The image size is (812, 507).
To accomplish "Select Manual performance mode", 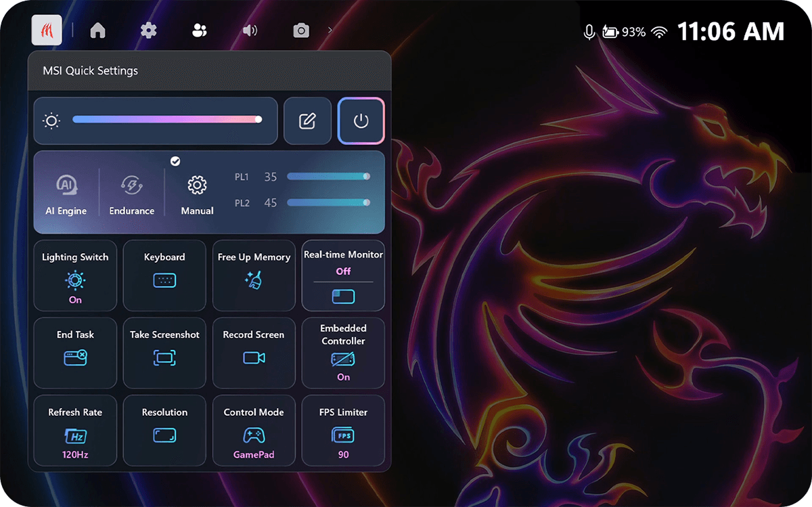I will pos(198,195).
